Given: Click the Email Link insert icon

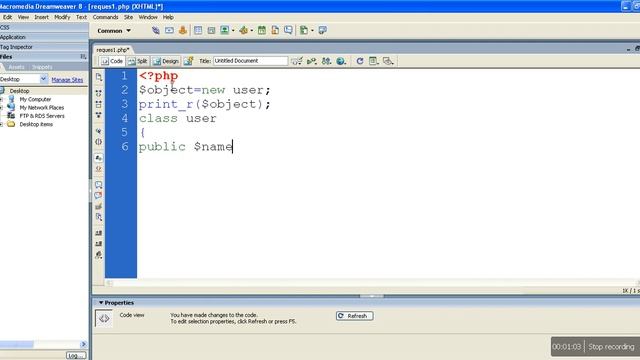Looking at the screenshot, I should point(169,31).
